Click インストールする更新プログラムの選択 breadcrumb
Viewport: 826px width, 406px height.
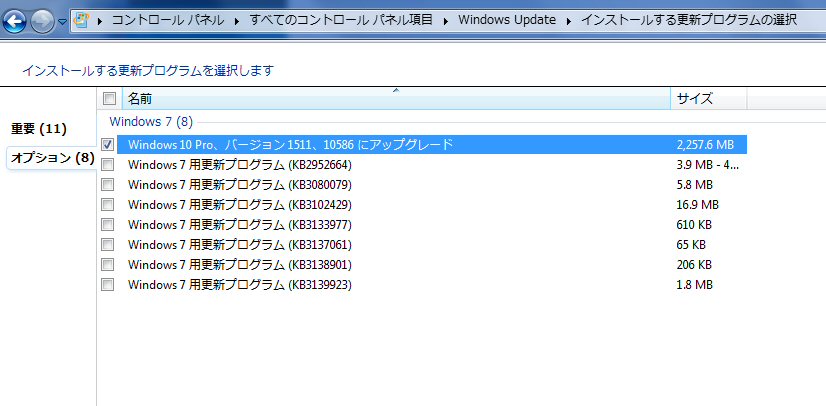coord(689,21)
